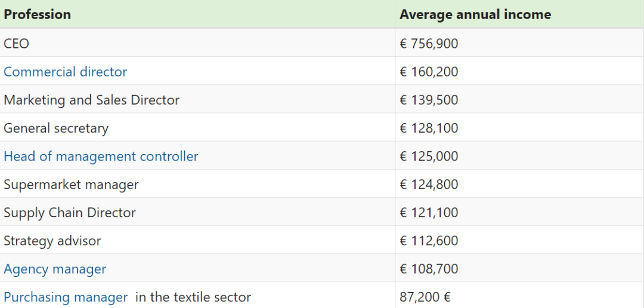This screenshot has width=644, height=308.
Task: Select the General secretary cell
Action: click(x=56, y=128)
